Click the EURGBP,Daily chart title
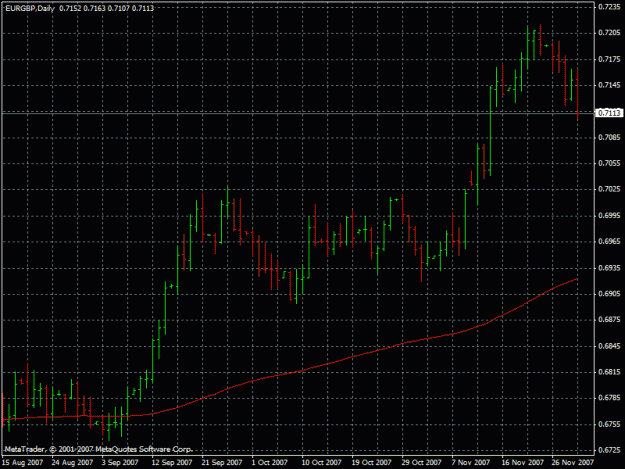Image resolution: width=625 pixels, height=469 pixels. 30,8
